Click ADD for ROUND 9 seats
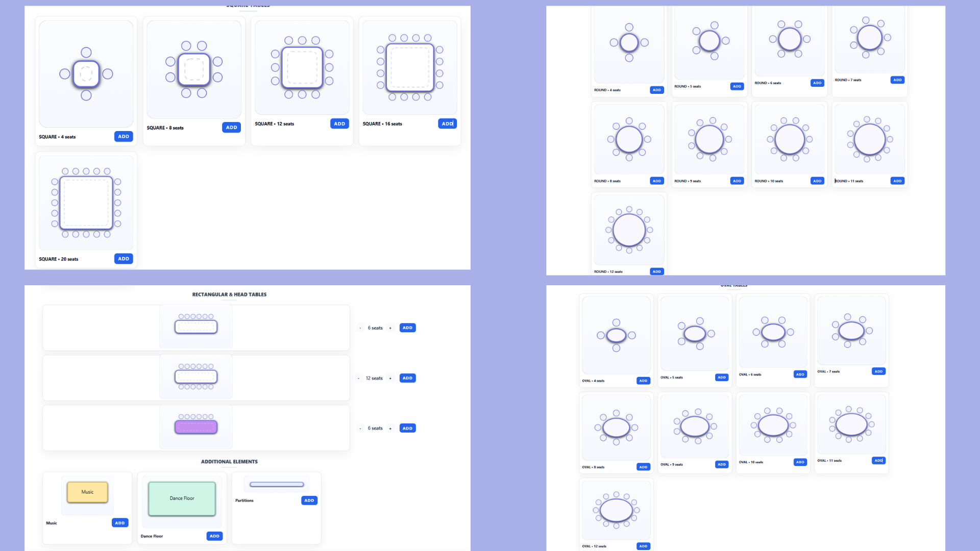 tap(737, 181)
